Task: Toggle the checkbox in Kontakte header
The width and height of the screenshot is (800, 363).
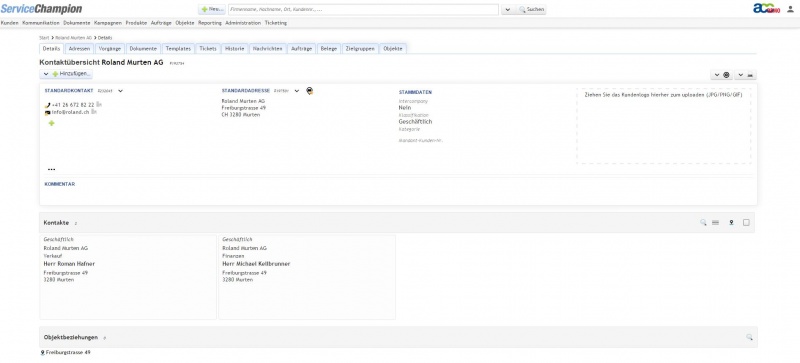Action: tap(746, 223)
